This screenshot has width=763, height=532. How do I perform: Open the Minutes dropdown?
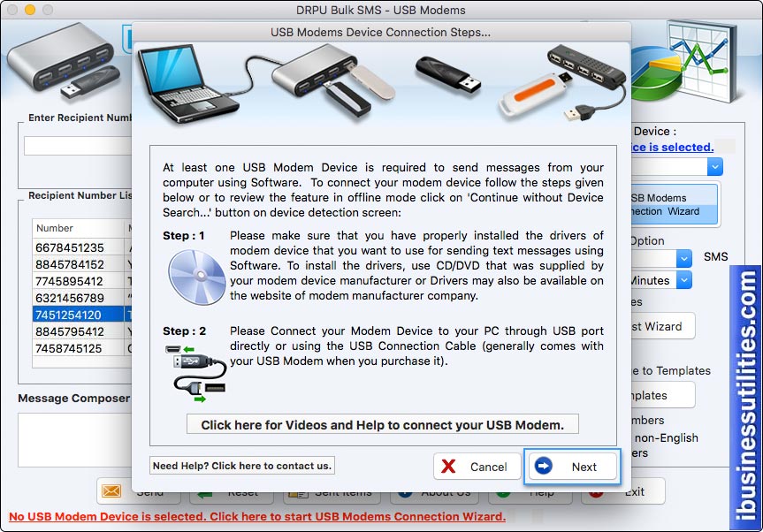tap(683, 280)
